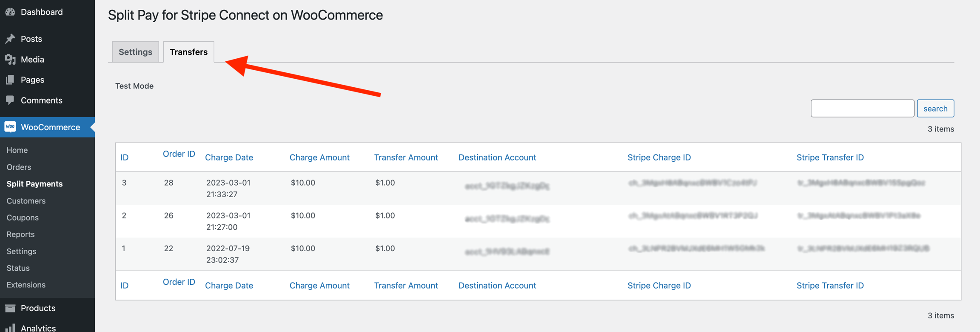Click the Products archive box icon
This screenshot has height=332, width=980.
tap(10, 308)
